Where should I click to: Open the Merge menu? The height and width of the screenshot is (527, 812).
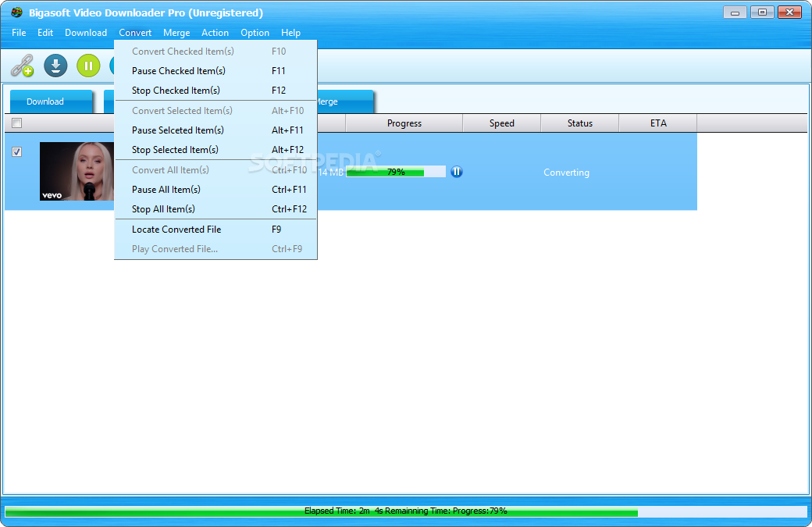pyautogui.click(x=176, y=33)
